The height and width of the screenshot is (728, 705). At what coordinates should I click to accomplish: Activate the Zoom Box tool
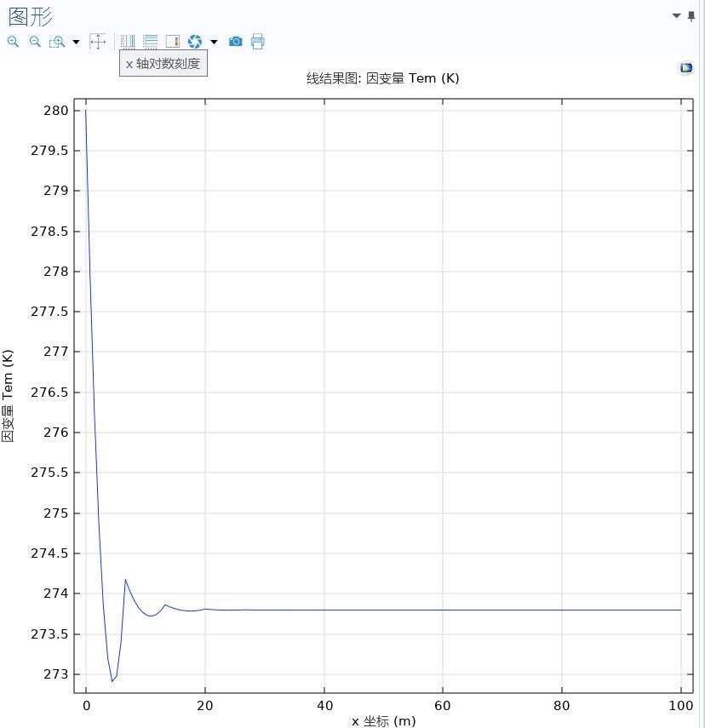(x=57, y=42)
